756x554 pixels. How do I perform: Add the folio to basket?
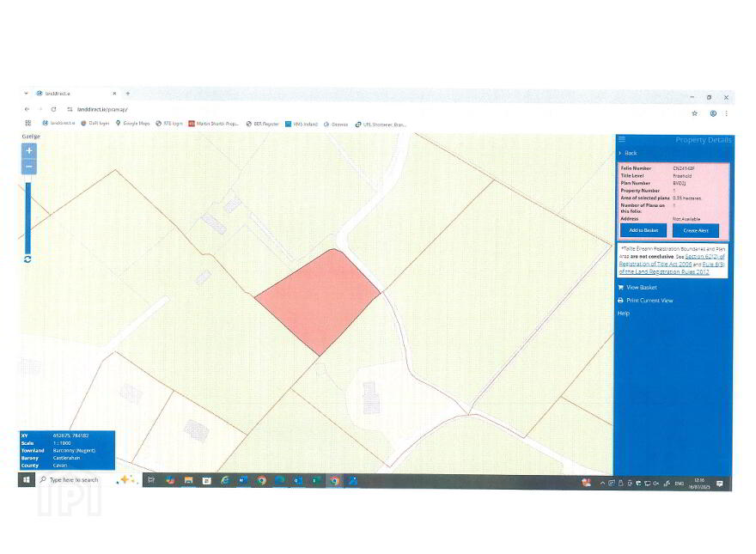[643, 230]
